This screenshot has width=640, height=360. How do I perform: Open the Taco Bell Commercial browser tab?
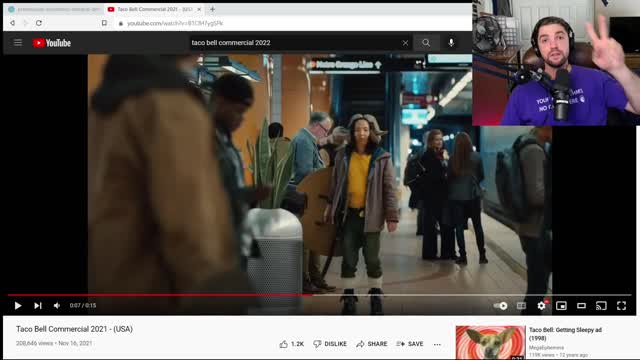coord(154,9)
